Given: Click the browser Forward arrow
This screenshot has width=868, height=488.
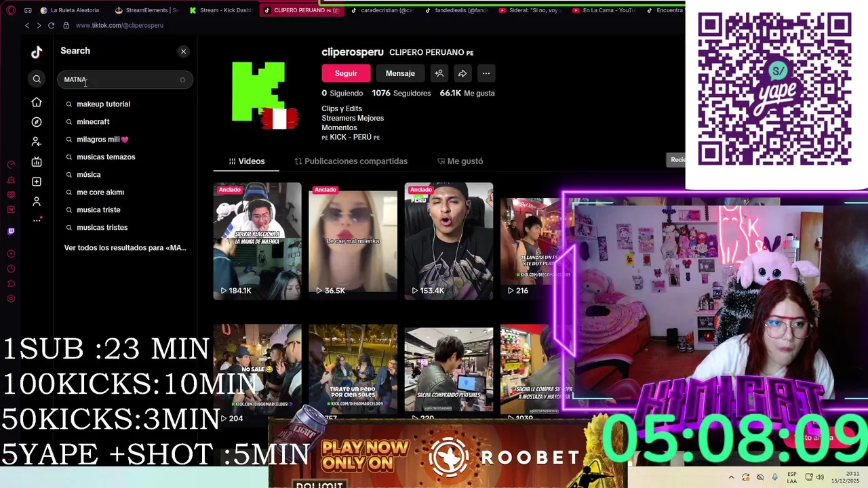Looking at the screenshot, I should click(x=39, y=26).
